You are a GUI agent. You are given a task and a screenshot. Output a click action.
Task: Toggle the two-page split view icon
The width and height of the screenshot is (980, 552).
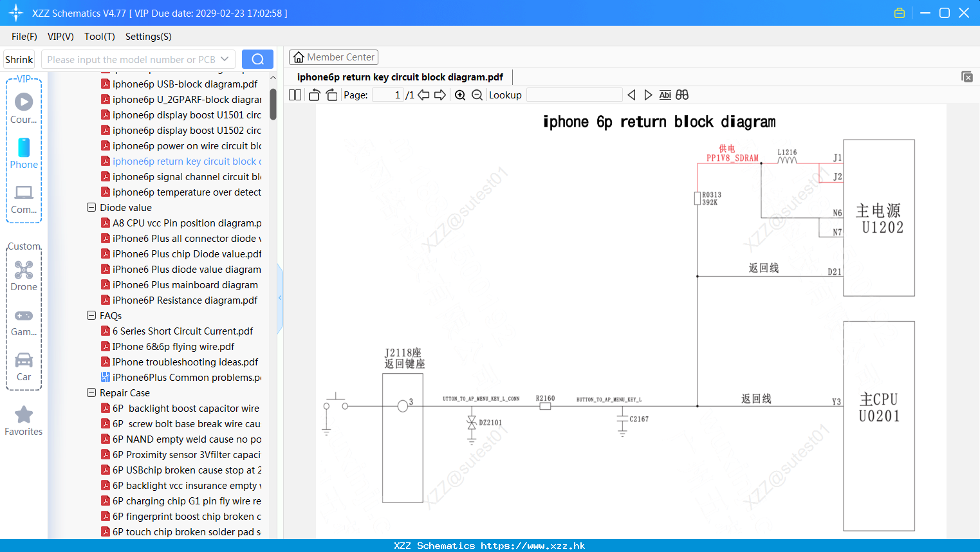pyautogui.click(x=295, y=95)
